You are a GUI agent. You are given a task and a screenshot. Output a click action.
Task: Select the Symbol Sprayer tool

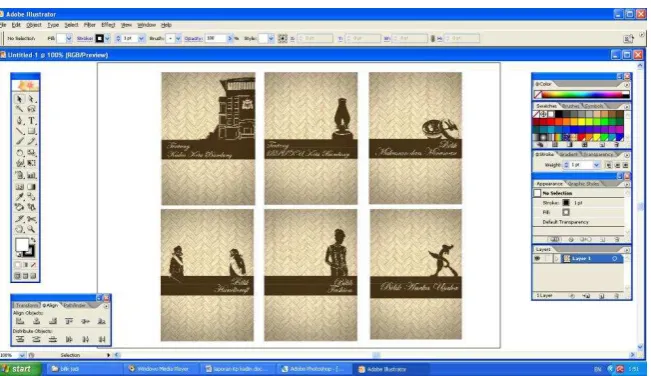19,175
